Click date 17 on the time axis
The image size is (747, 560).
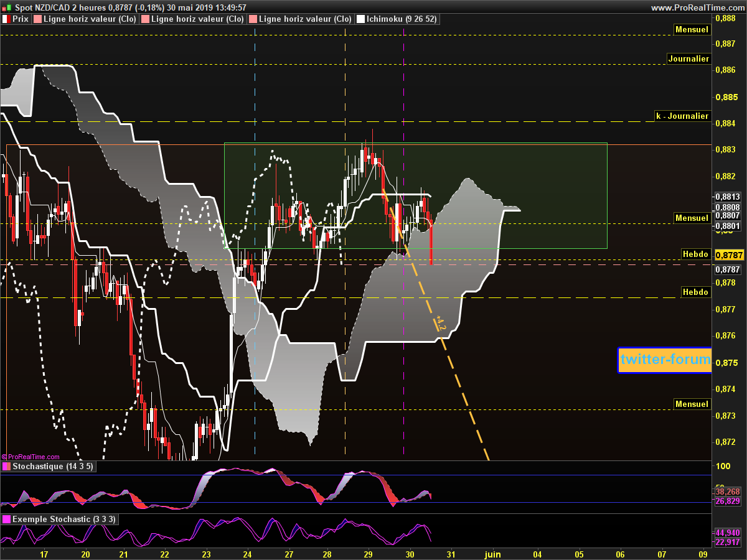tap(44, 553)
